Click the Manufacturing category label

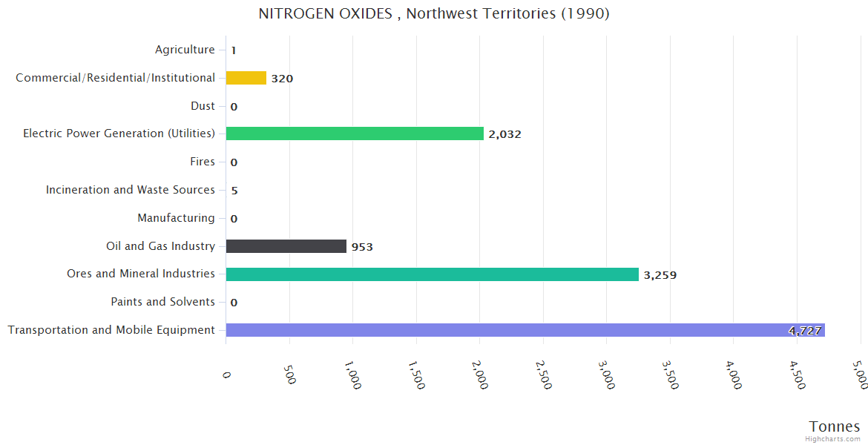176,218
